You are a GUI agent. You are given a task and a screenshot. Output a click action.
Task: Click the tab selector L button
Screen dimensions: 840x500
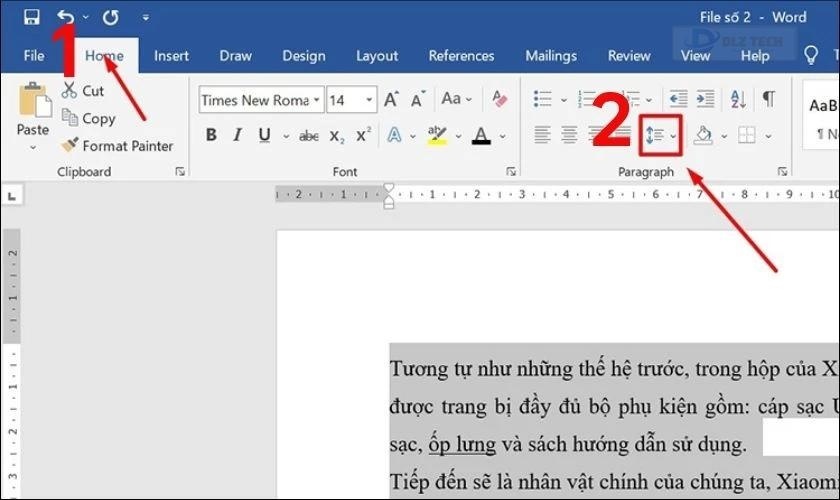coord(12,196)
